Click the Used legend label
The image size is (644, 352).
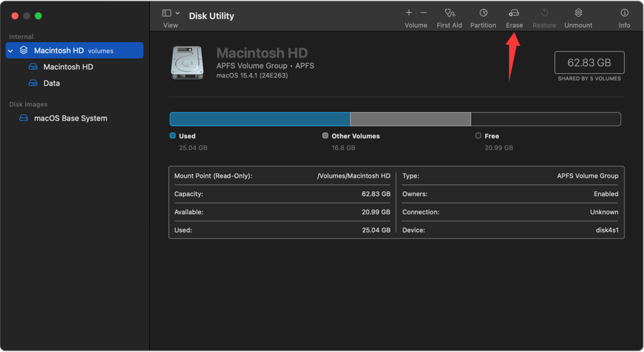tap(187, 136)
